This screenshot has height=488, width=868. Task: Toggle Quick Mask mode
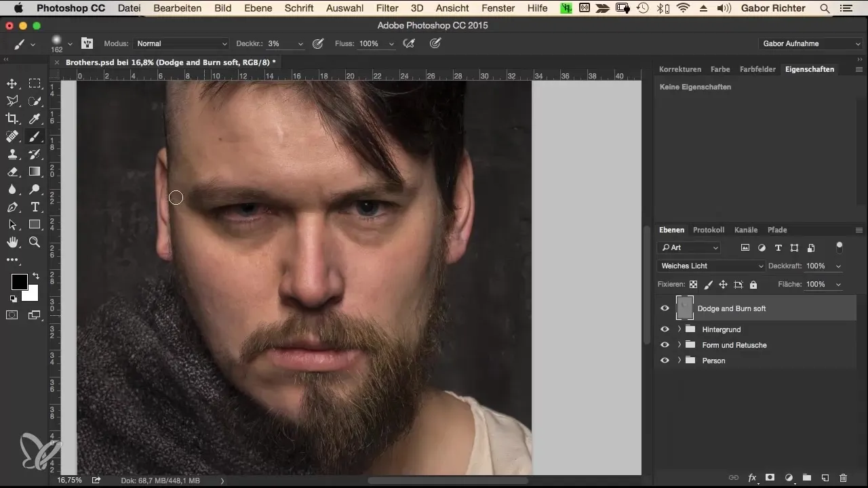(12, 314)
